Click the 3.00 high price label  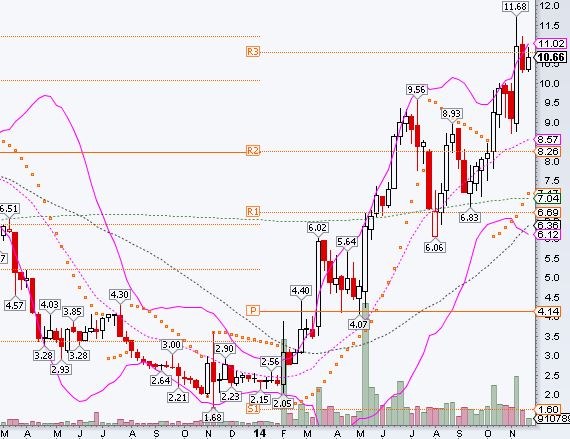click(171, 344)
